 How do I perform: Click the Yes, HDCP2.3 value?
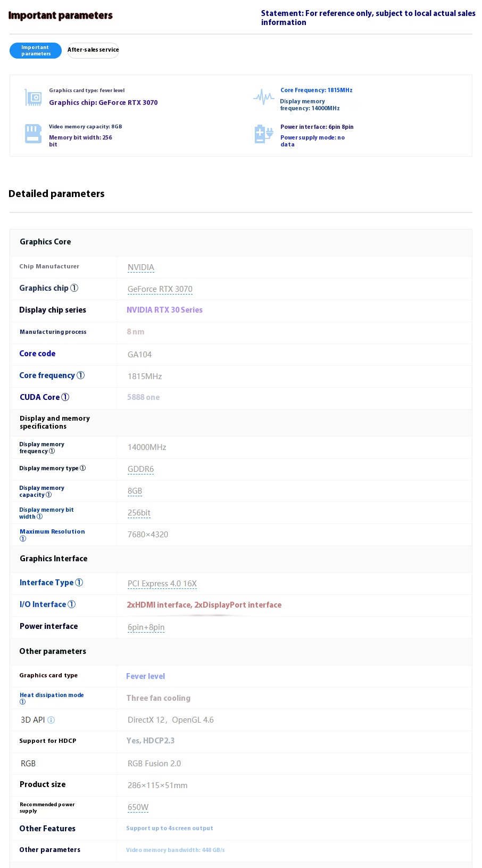[x=151, y=741]
